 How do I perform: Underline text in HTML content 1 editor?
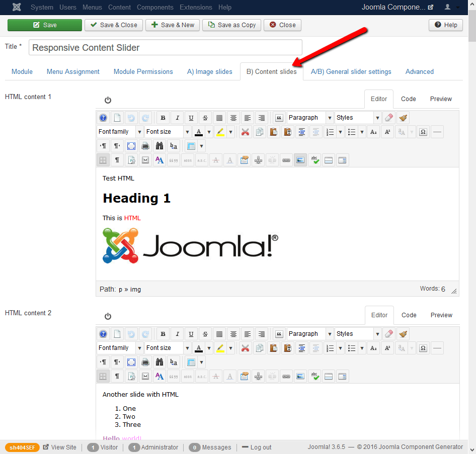click(191, 118)
